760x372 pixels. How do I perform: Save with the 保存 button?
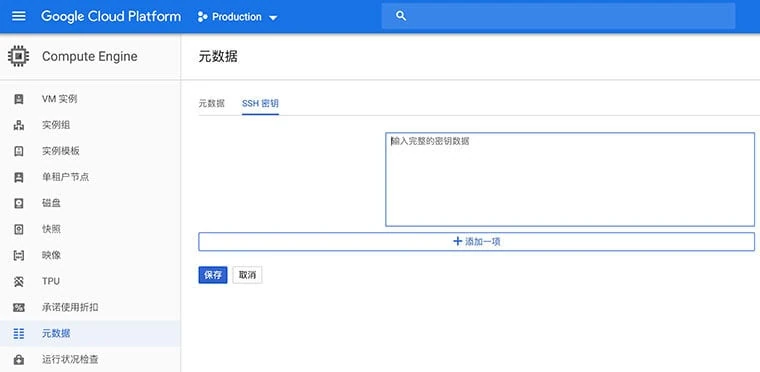(213, 275)
